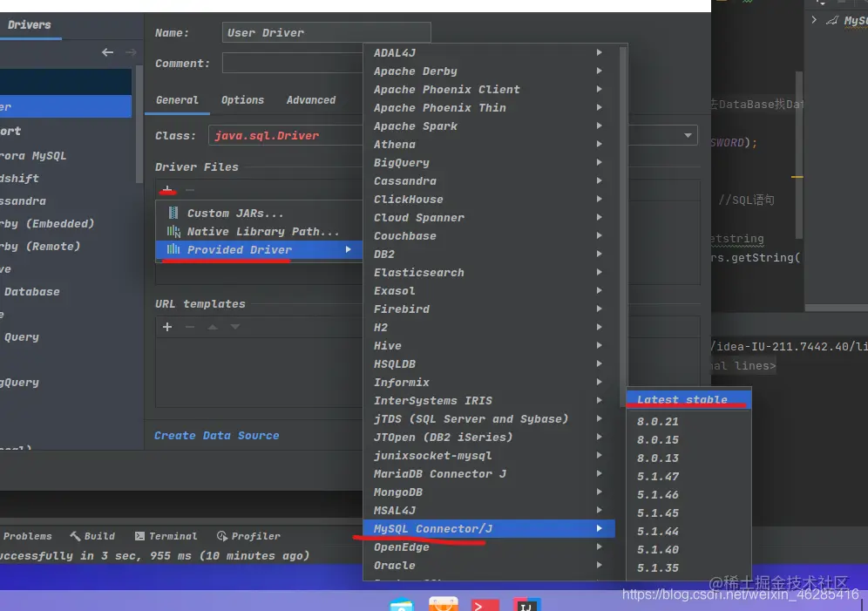Expand MariaDB Connector J submenu arrow

point(599,474)
